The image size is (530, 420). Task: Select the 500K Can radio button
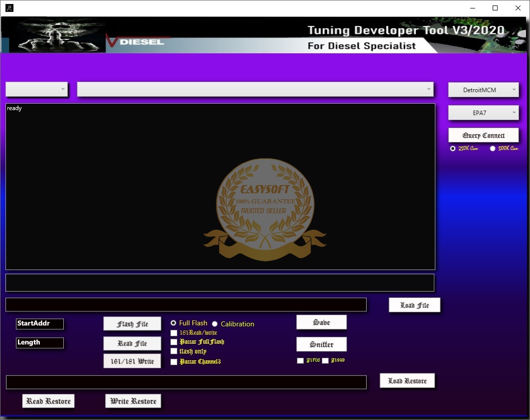click(493, 148)
